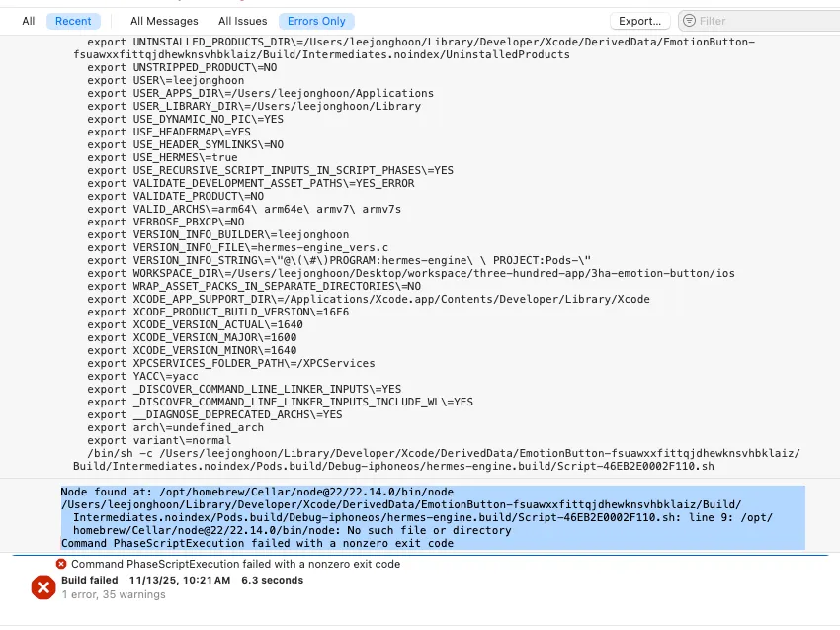This screenshot has width=840, height=630.
Task: Click 'export USE_HEADER_SYMLINKS\=NO' line
Action: [186, 144]
